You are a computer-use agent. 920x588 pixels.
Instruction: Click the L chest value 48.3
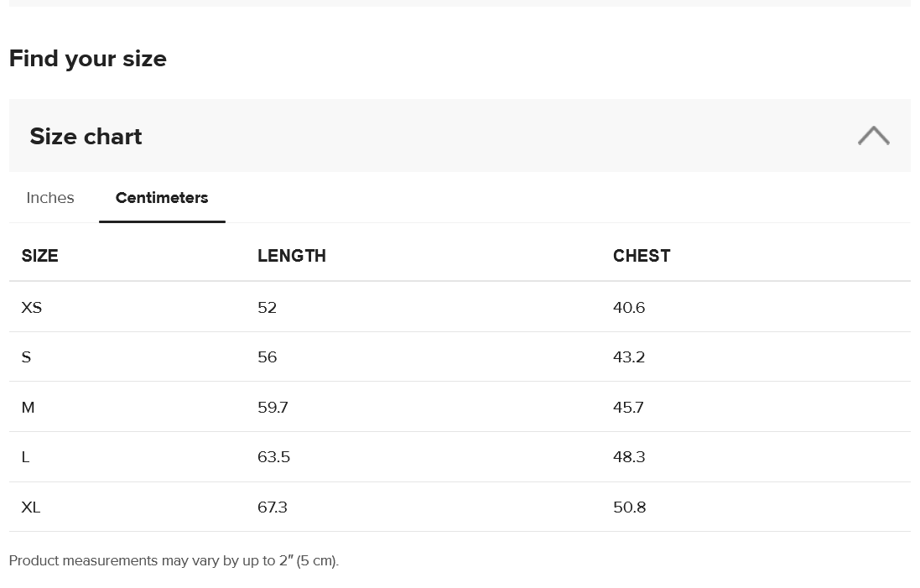pos(629,457)
